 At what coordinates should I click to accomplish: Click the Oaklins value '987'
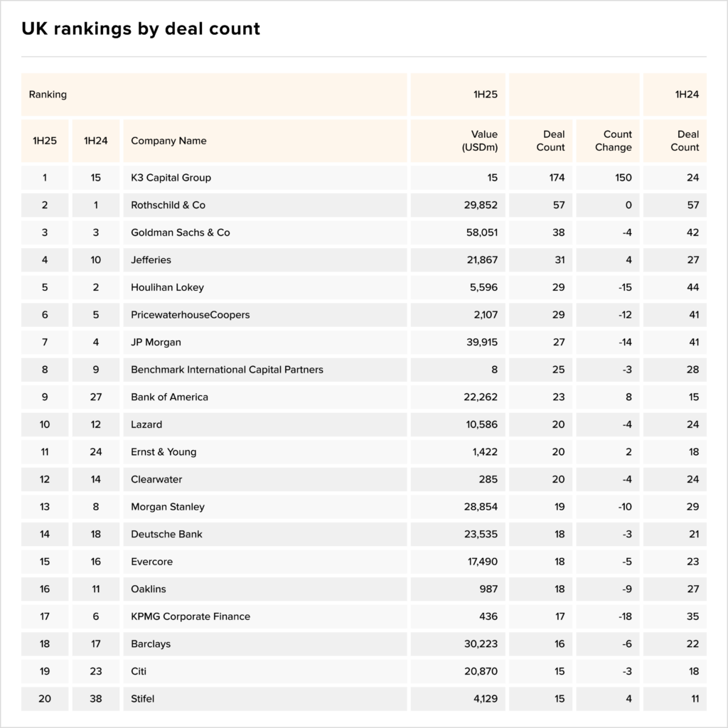coord(488,589)
